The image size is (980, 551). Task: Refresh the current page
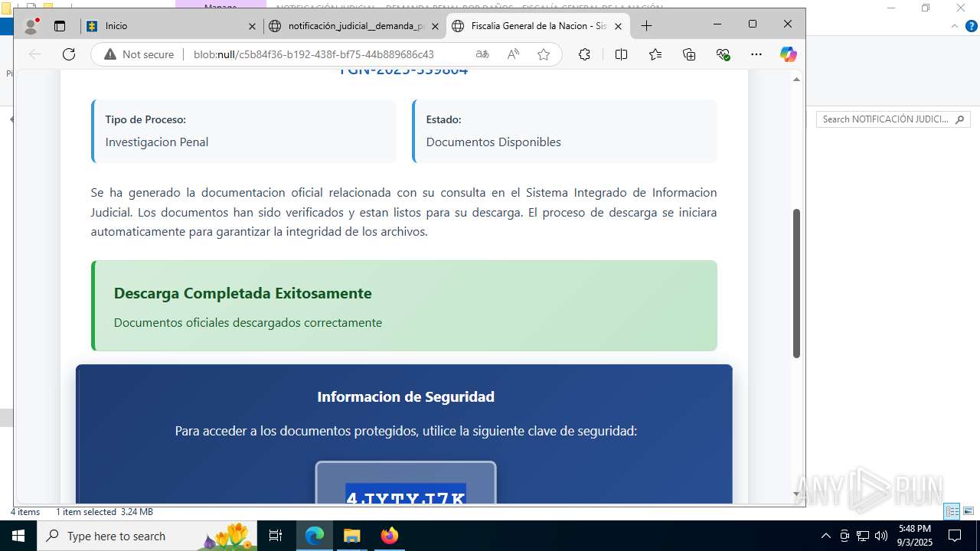[x=69, y=54]
